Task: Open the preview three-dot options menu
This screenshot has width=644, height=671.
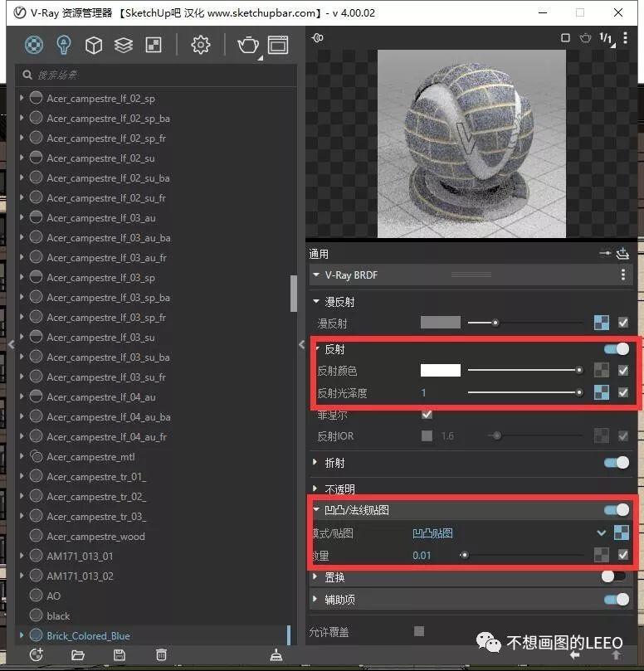Action: [625, 38]
